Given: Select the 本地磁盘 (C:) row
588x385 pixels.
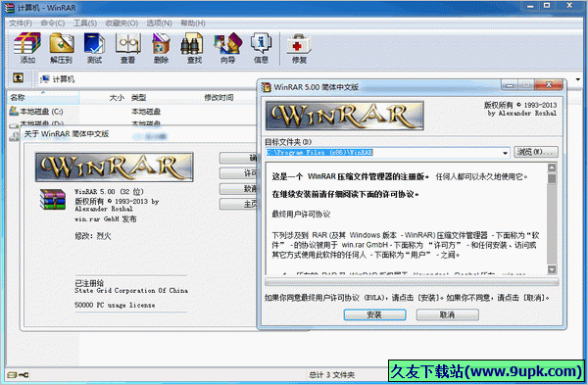Looking at the screenshot, I should [x=131, y=112].
